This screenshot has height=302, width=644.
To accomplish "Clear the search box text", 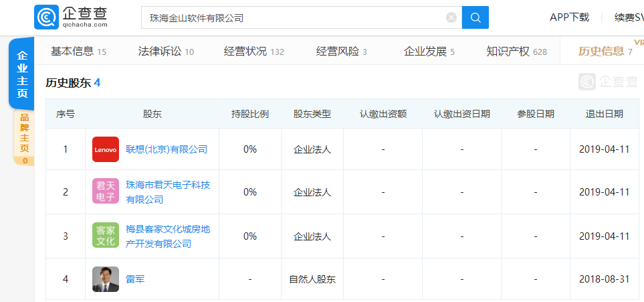I will (x=451, y=17).
